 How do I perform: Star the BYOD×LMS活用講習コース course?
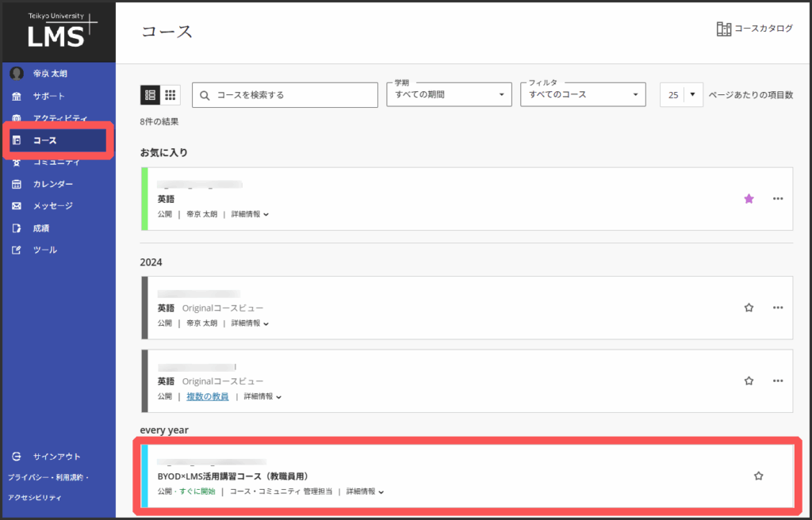[x=758, y=476]
